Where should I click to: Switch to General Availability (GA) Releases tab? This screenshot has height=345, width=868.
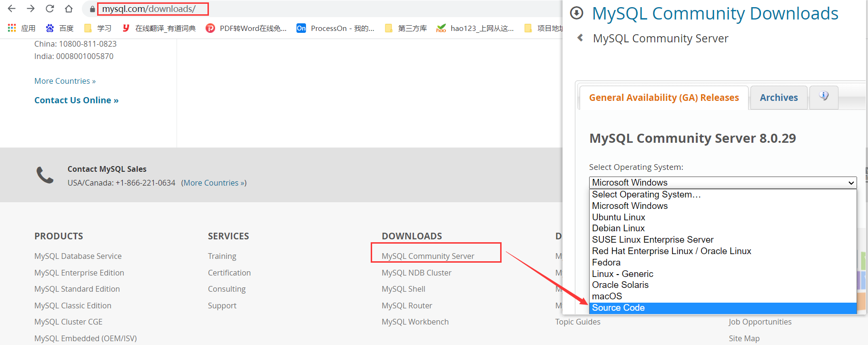664,98
